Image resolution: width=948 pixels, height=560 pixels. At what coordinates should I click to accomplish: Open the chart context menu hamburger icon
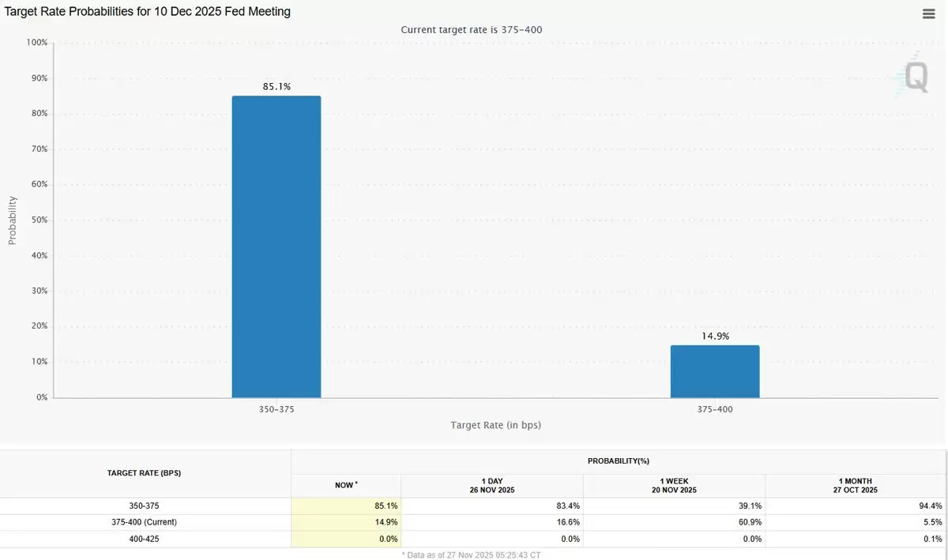click(x=928, y=13)
